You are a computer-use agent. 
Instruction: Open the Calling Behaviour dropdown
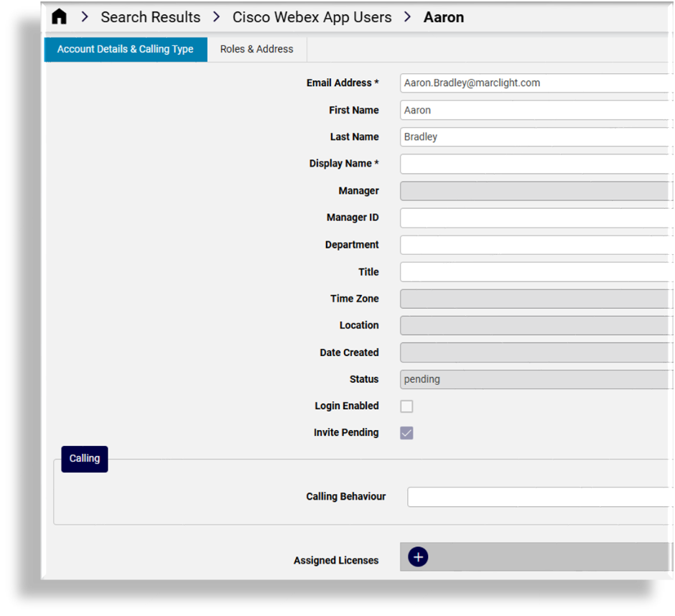coord(537,496)
